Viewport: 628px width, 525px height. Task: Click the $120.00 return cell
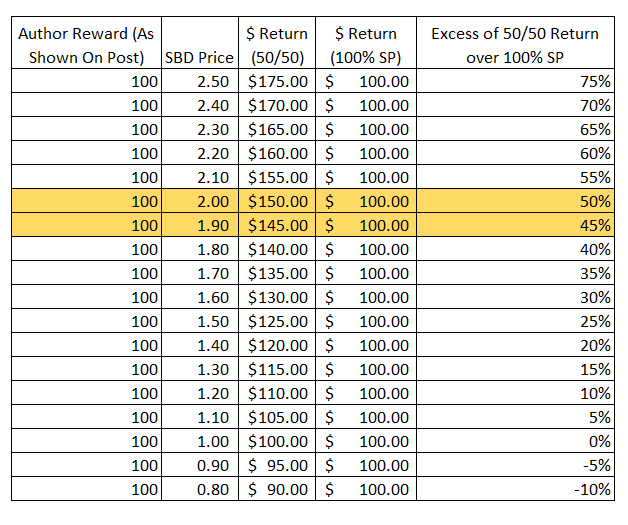pyautogui.click(x=277, y=346)
